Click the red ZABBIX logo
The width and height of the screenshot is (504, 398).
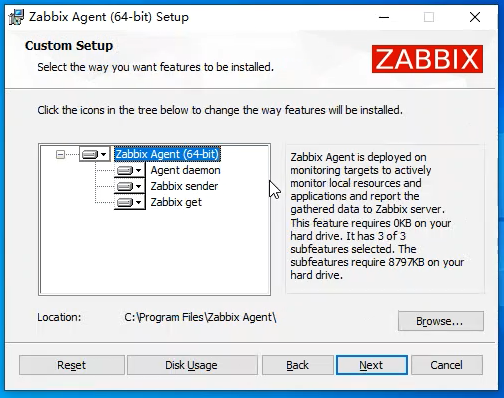pos(427,59)
